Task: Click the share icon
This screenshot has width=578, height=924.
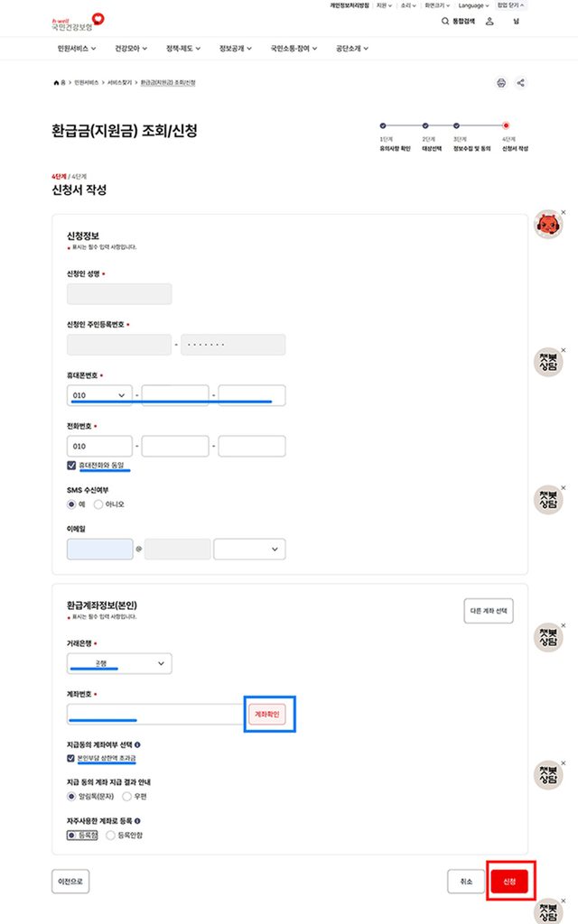Action: point(520,82)
